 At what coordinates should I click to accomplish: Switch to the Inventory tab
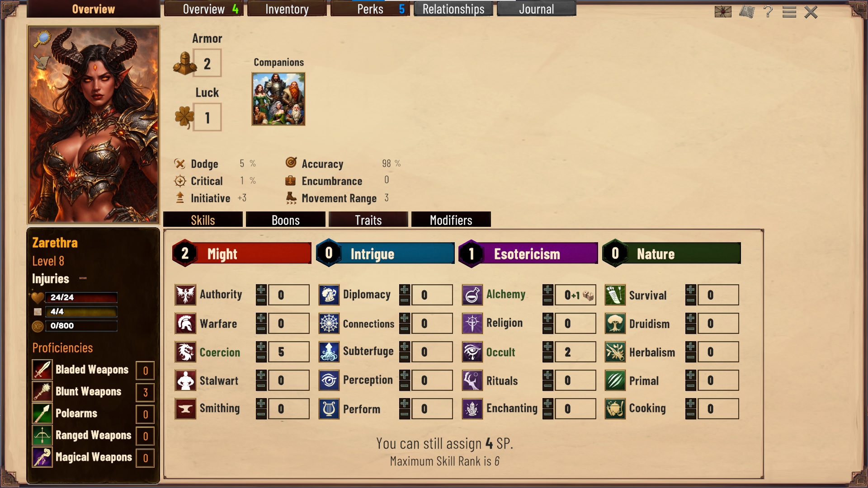[x=287, y=9]
